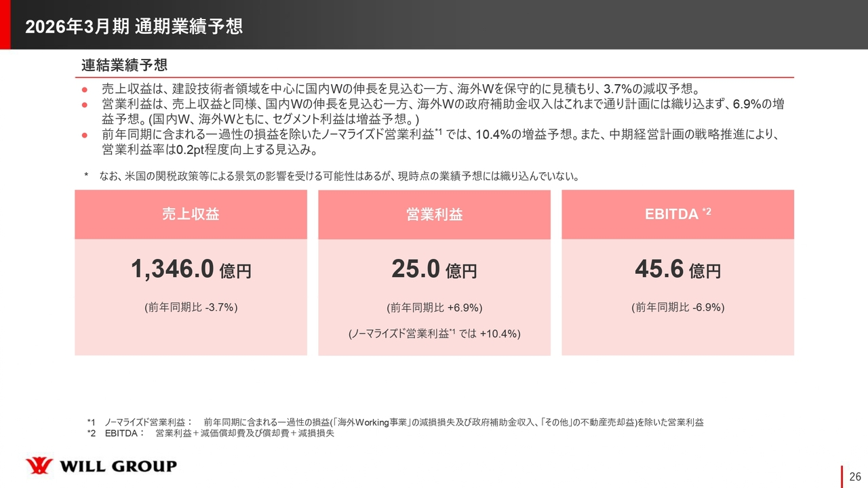Click the 売上収益 card header
Viewport: 868px width, 488px height.
tap(191, 214)
